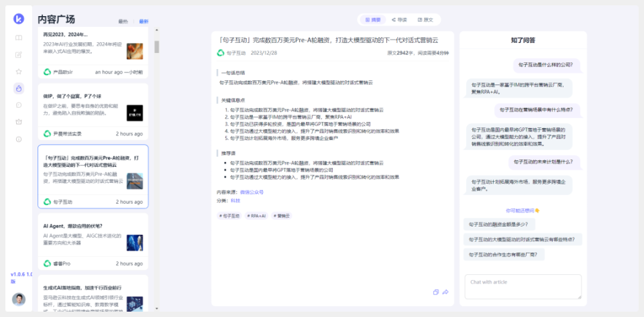Ask suggested question about 对话式营销云有哪些特点
The height and width of the screenshot is (317, 644).
click(x=523, y=239)
